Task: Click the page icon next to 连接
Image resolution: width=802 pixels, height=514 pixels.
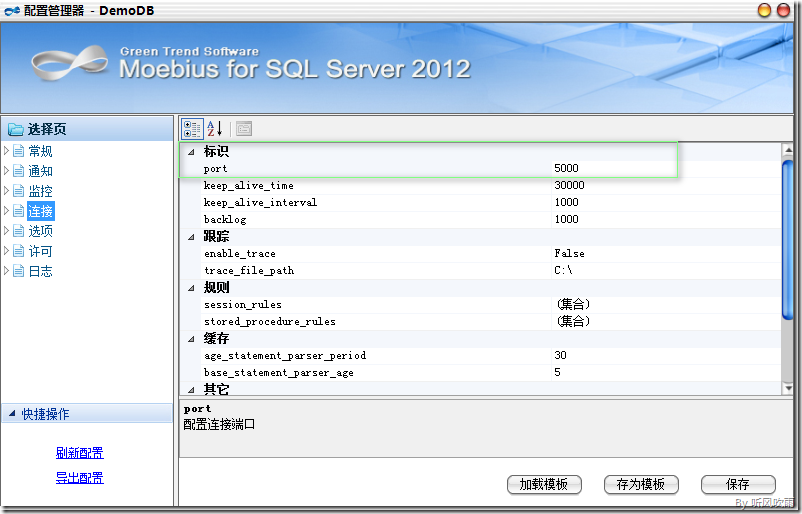Action: [x=18, y=211]
